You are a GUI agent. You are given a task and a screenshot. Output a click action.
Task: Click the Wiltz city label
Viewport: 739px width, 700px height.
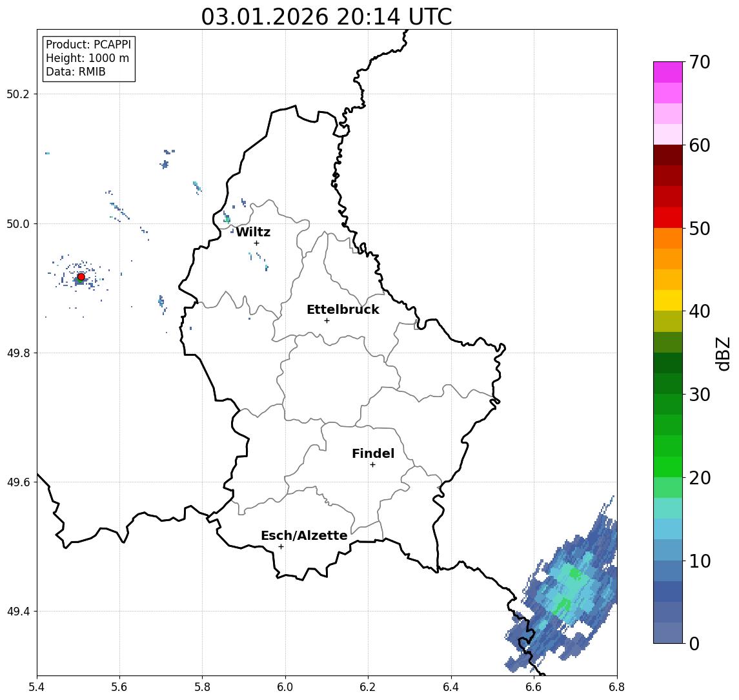tap(253, 232)
